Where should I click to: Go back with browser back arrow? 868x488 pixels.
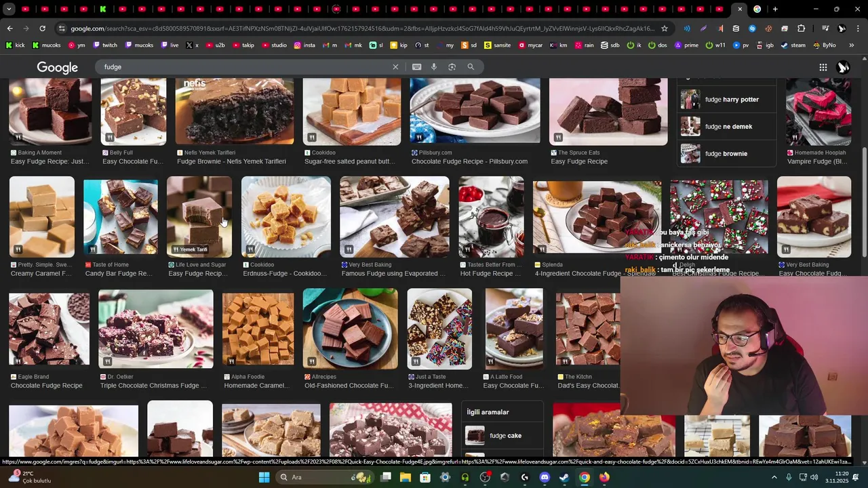9,28
